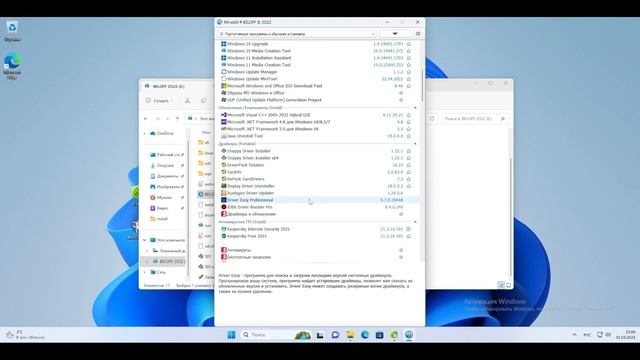Click the Auslogics Driver Updater icon
This screenshot has height=360, width=640.
tap(224, 193)
